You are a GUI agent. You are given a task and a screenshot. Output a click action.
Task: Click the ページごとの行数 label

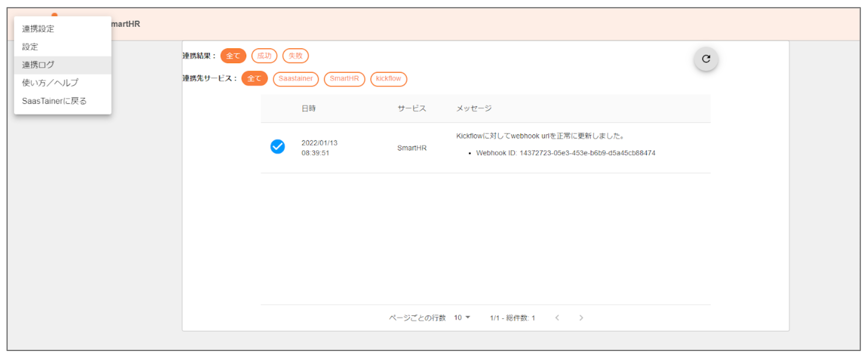417,318
